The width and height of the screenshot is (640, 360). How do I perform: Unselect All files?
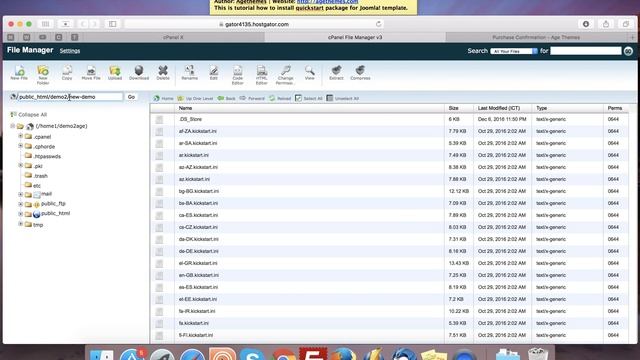point(342,98)
